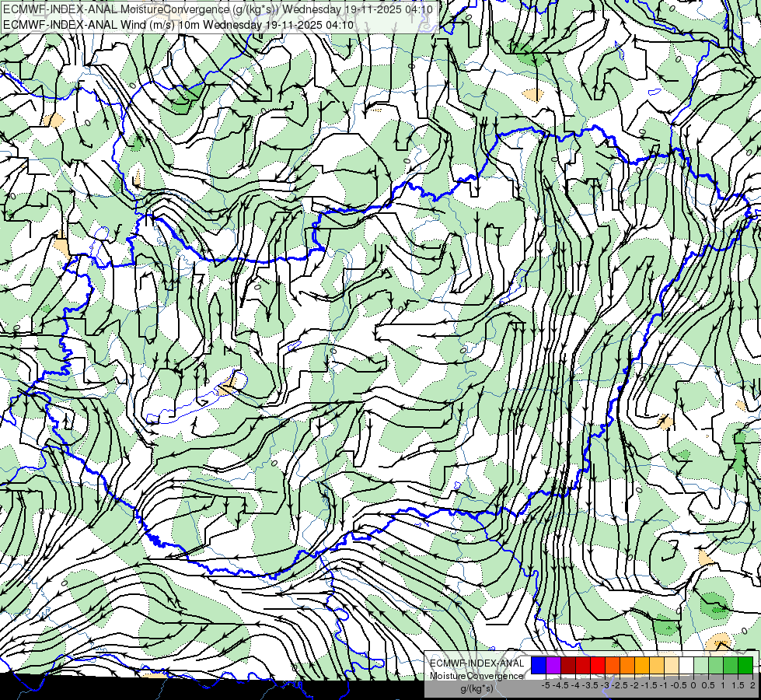This screenshot has height=700, width=761.
Task: Click the legend text 'MoistureConvergence'
Action: (476, 676)
